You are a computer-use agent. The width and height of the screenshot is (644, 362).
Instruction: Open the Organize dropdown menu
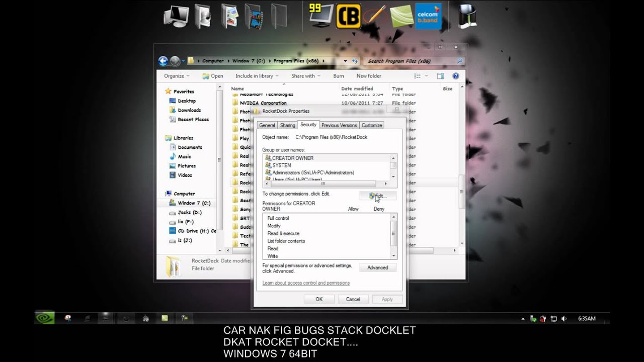pos(175,75)
